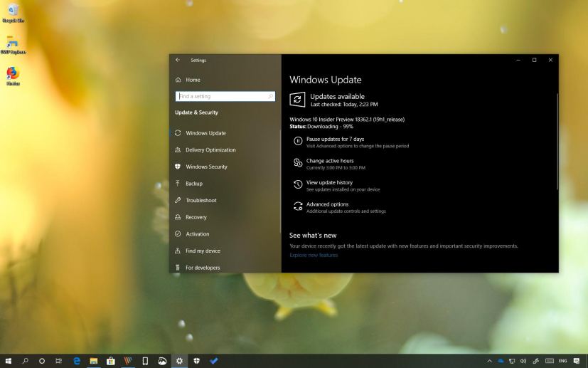Open OneDrive cloud tray icon
The height and width of the screenshot is (368, 588).
tap(501, 361)
